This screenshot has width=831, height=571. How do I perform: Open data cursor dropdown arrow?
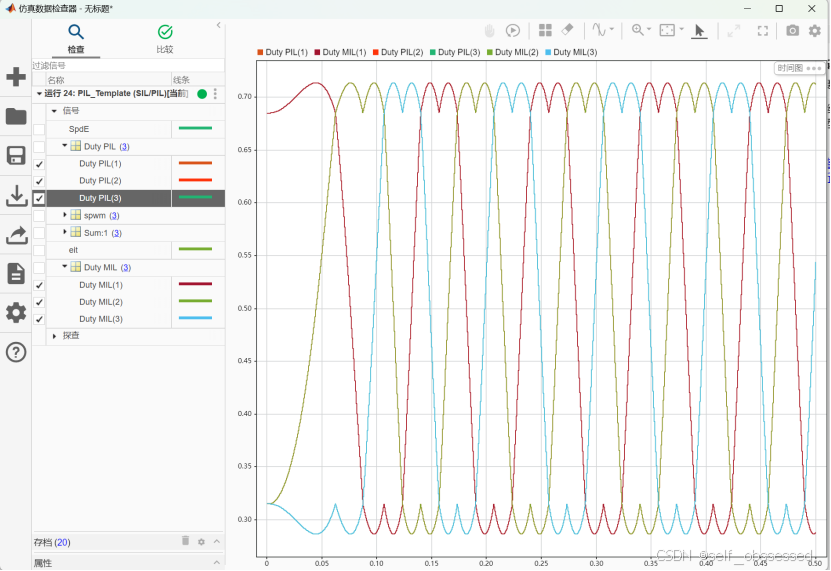click(x=612, y=29)
